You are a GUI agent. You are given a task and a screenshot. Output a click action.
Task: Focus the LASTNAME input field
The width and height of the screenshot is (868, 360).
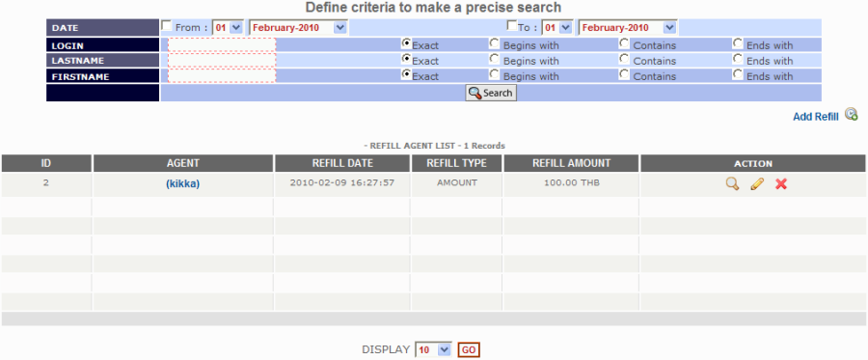[x=222, y=61]
